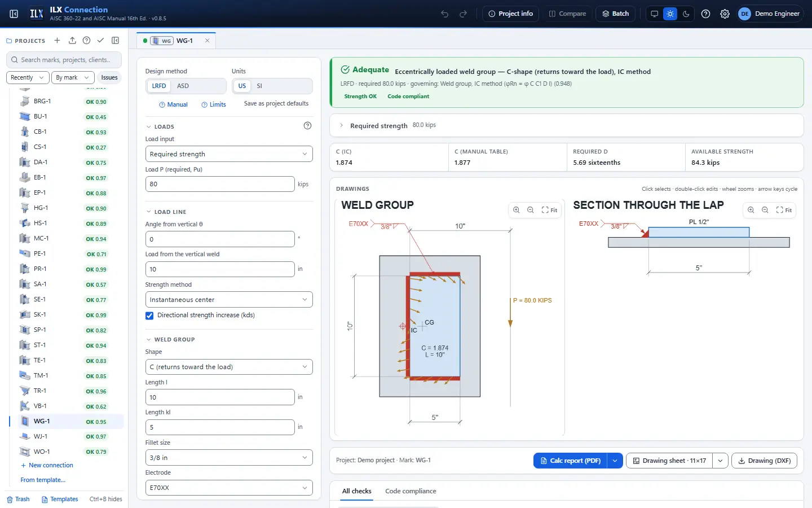Open Calc report options arrow

[615, 461]
